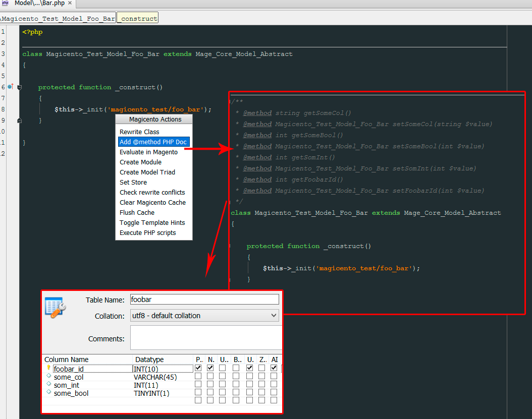Choose Add @method PHP Doc action
The image size is (532, 419).
154,142
